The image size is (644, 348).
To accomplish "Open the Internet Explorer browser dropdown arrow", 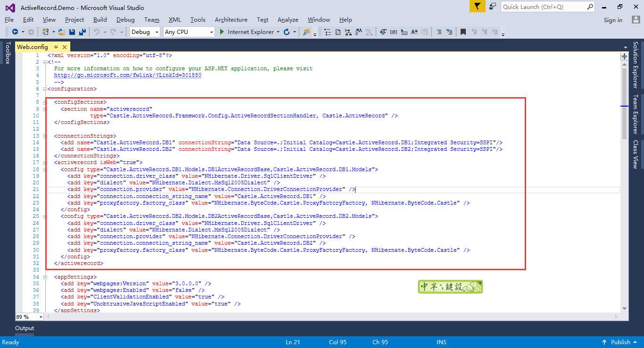I will pyautogui.click(x=278, y=32).
